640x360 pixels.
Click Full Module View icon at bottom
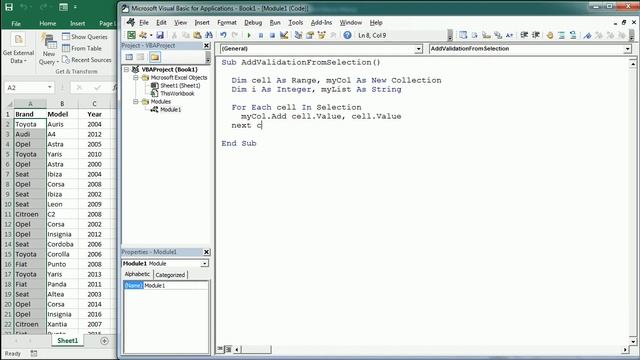(228, 349)
